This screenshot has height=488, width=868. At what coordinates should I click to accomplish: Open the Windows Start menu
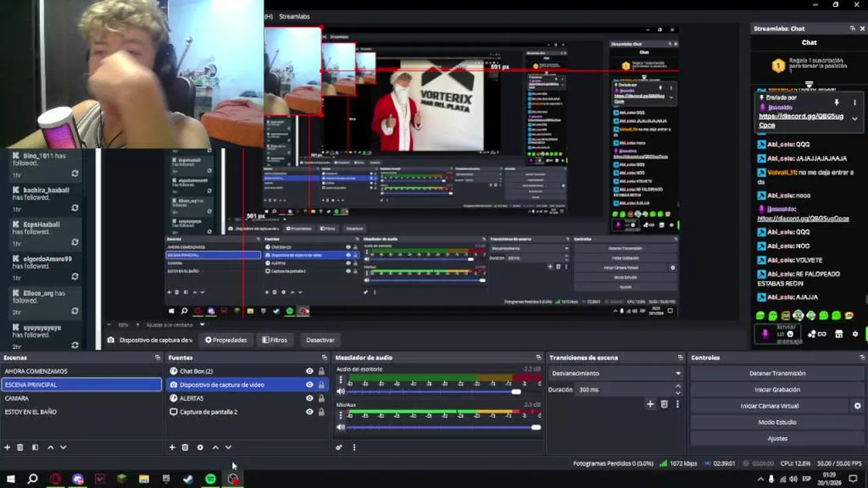(10, 479)
